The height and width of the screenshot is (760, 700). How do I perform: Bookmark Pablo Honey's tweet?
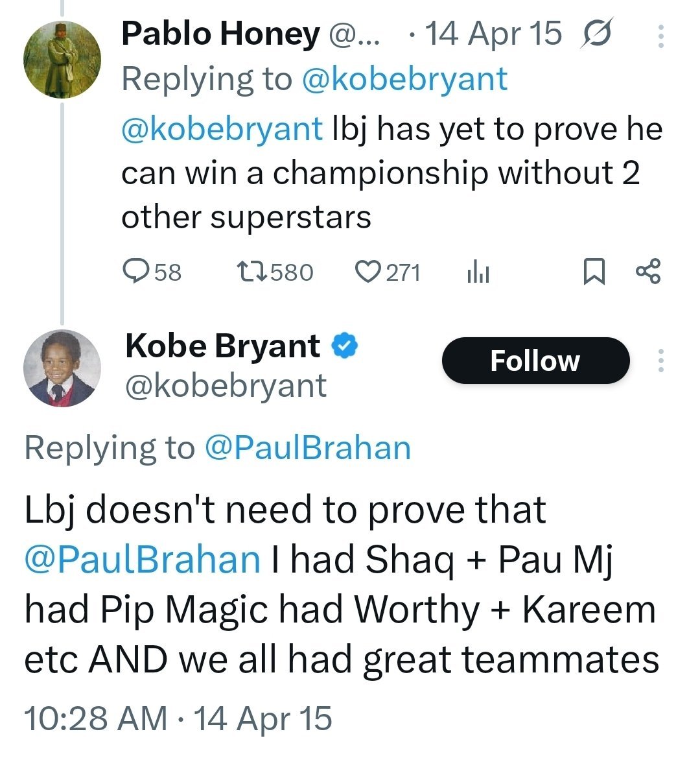(594, 272)
